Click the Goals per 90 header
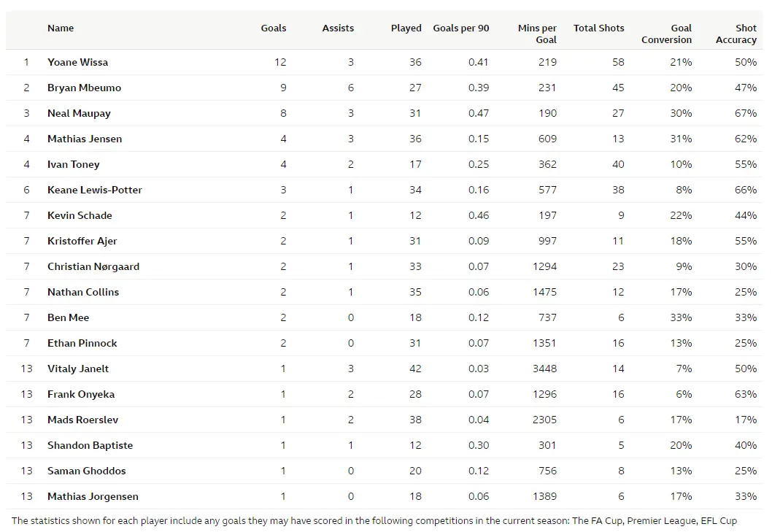The height and width of the screenshot is (532, 772). tap(461, 28)
